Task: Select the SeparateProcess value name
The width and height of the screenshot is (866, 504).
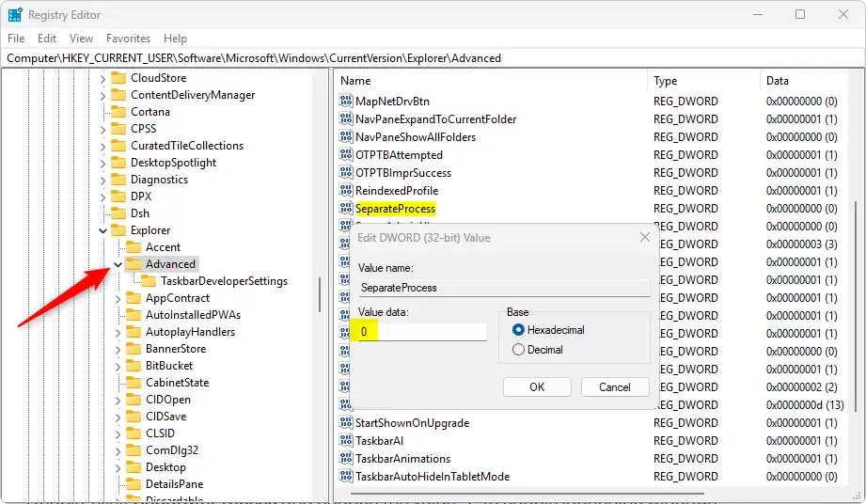Action: click(396, 209)
